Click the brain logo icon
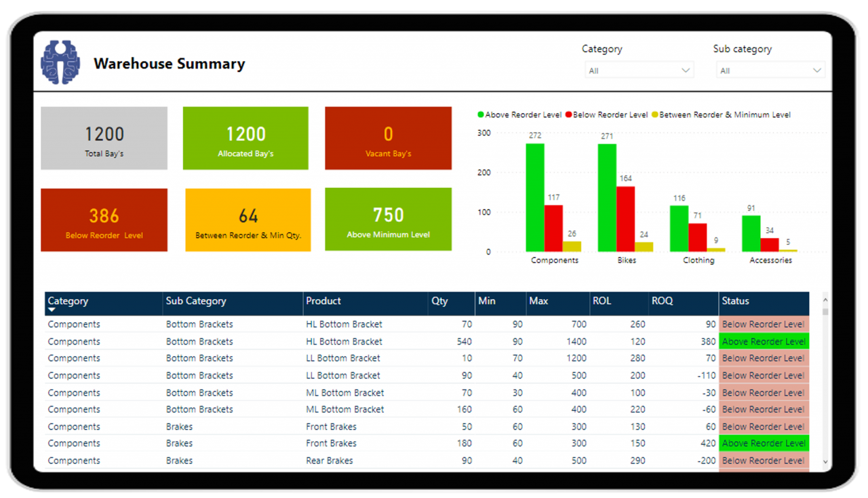The image size is (868, 498). (x=60, y=62)
